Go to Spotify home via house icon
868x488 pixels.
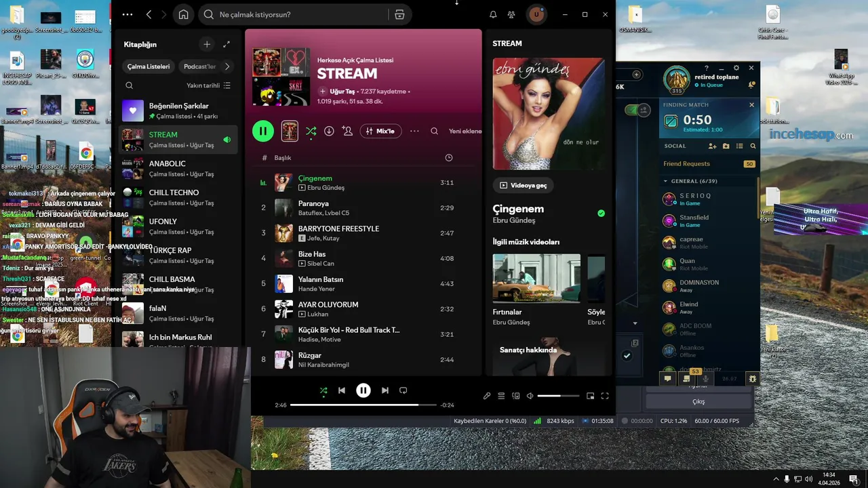(183, 14)
